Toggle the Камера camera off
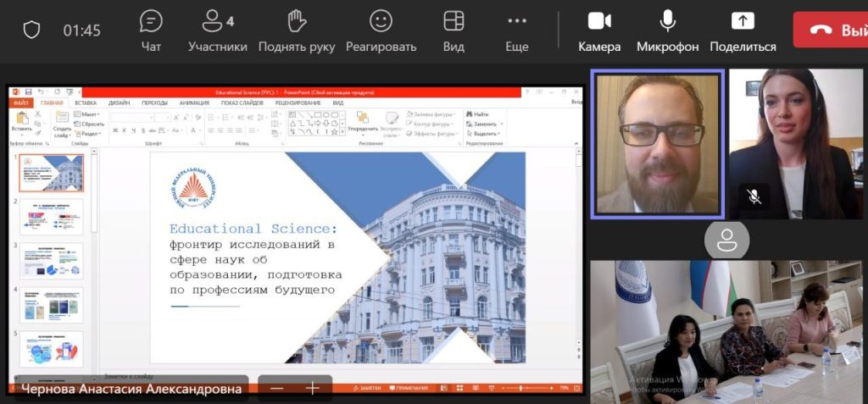The height and width of the screenshot is (404, 868). click(599, 30)
